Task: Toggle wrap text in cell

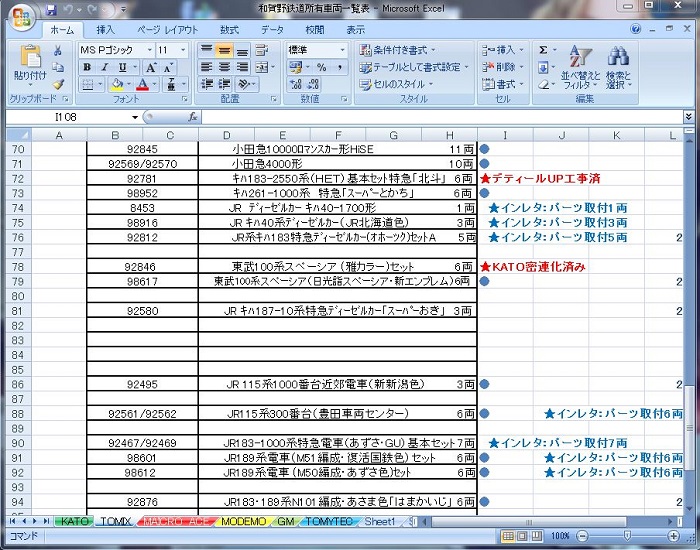Action: 262,50
